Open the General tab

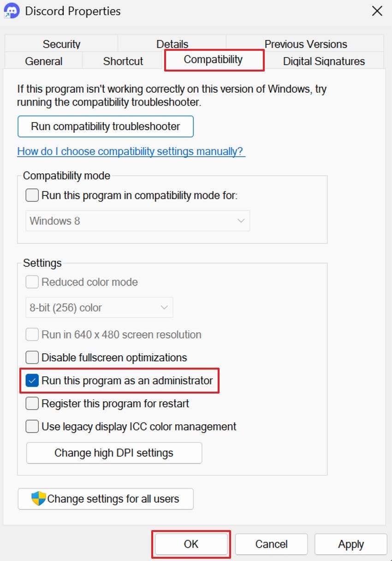pos(44,61)
